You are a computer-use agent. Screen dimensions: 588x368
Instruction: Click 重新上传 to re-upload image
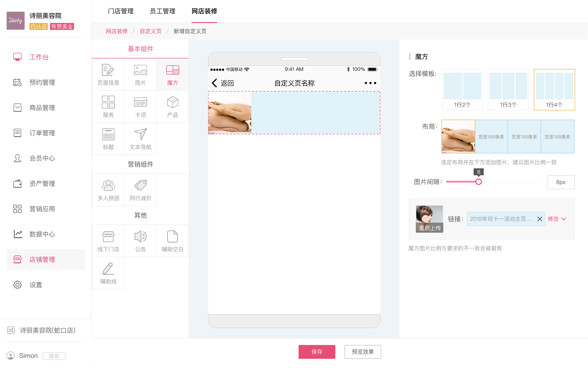(430, 228)
